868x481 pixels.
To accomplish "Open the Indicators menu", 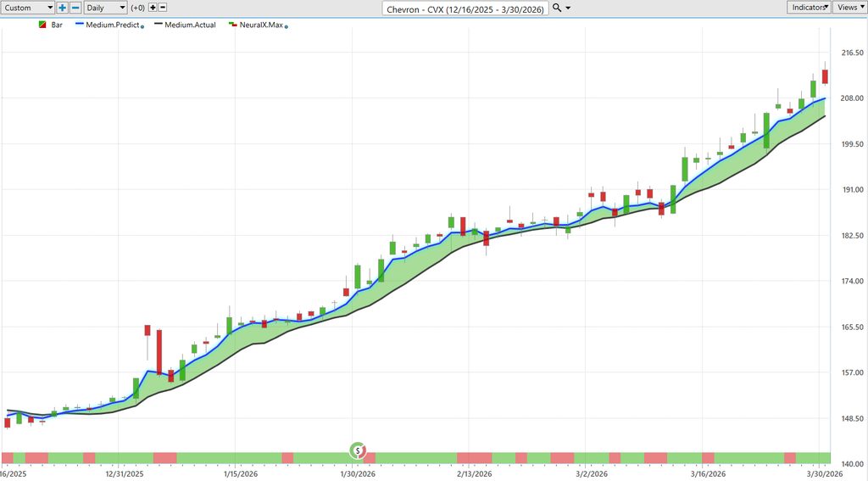I will pos(809,8).
